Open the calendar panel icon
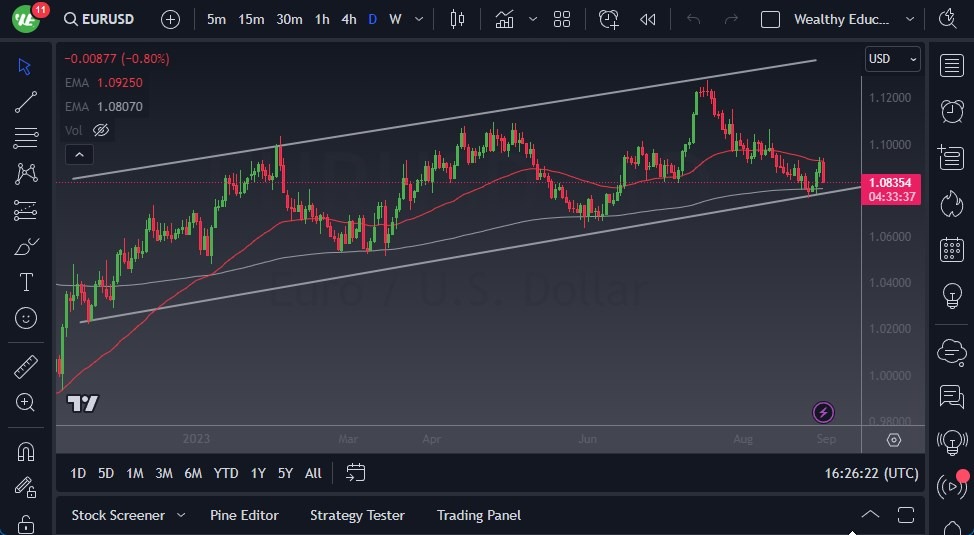This screenshot has width=974, height=535. pos(952,249)
